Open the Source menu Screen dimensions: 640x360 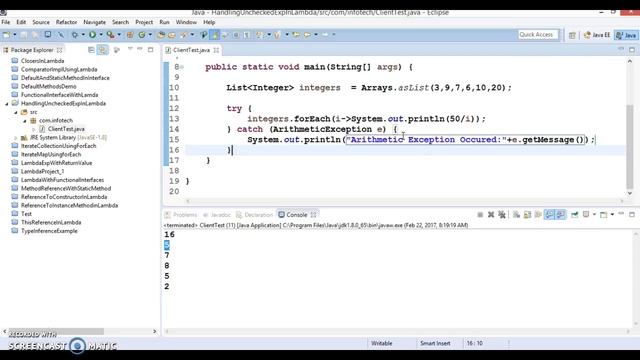[x=41, y=22]
